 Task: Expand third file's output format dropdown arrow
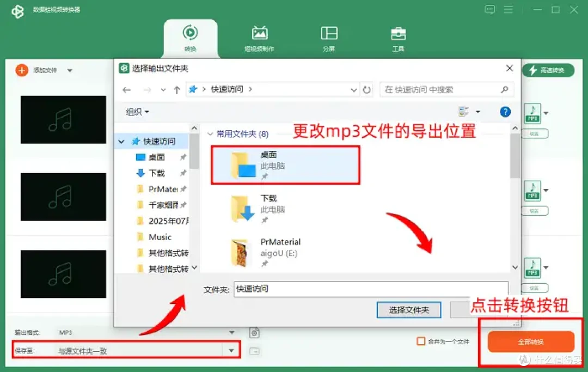(546, 268)
